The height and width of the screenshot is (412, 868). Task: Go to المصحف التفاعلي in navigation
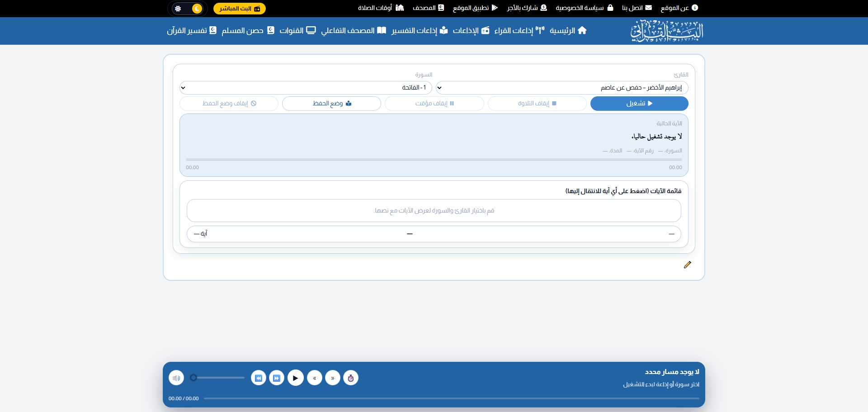(x=354, y=31)
